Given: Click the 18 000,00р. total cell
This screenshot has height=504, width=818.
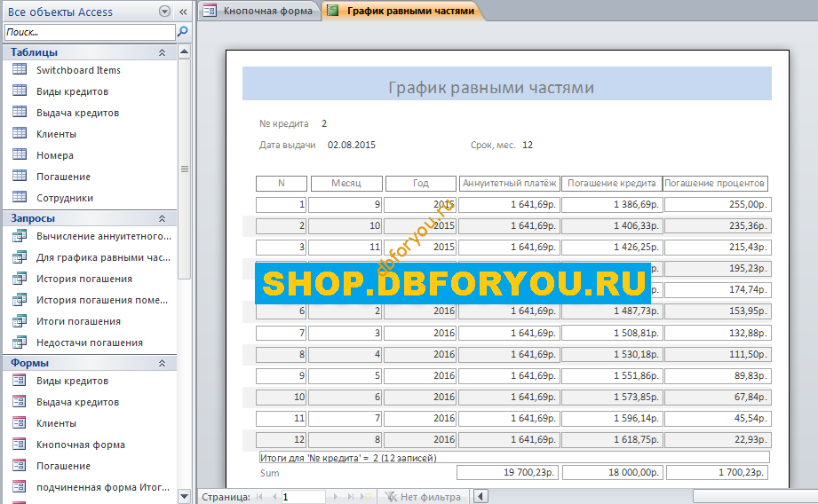Looking at the screenshot, I should [x=613, y=472].
